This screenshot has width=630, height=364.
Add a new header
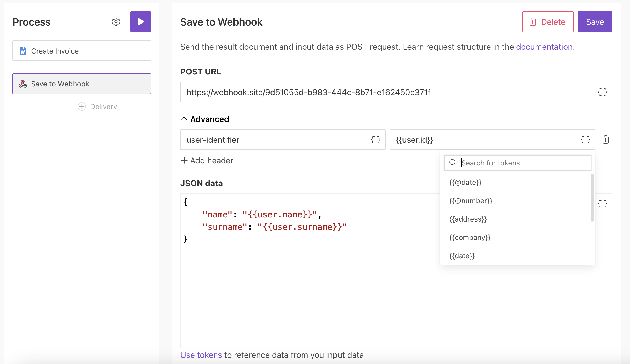tap(207, 161)
